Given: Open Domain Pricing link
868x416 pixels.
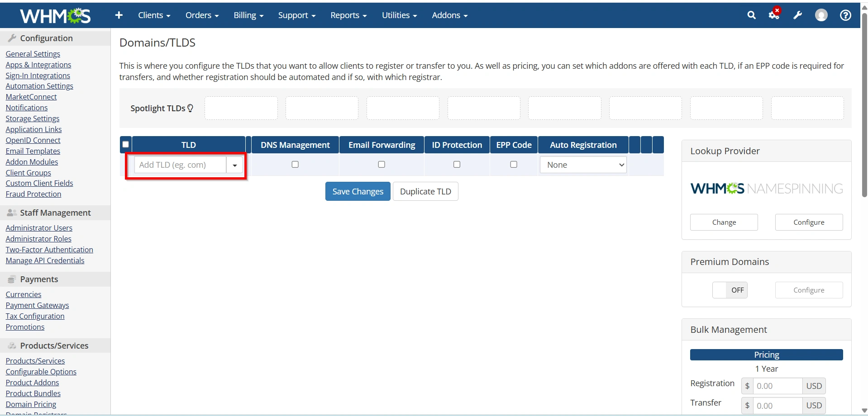Looking at the screenshot, I should coord(31,404).
